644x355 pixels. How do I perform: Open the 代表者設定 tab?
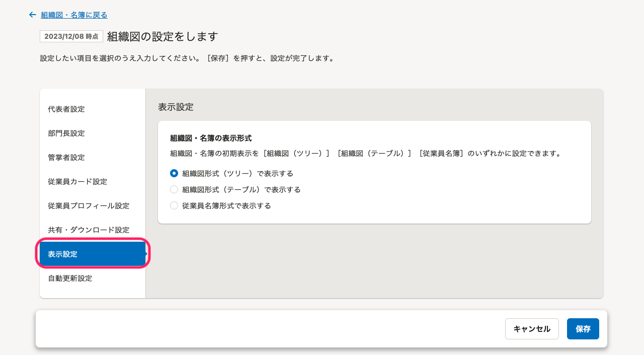click(x=66, y=109)
